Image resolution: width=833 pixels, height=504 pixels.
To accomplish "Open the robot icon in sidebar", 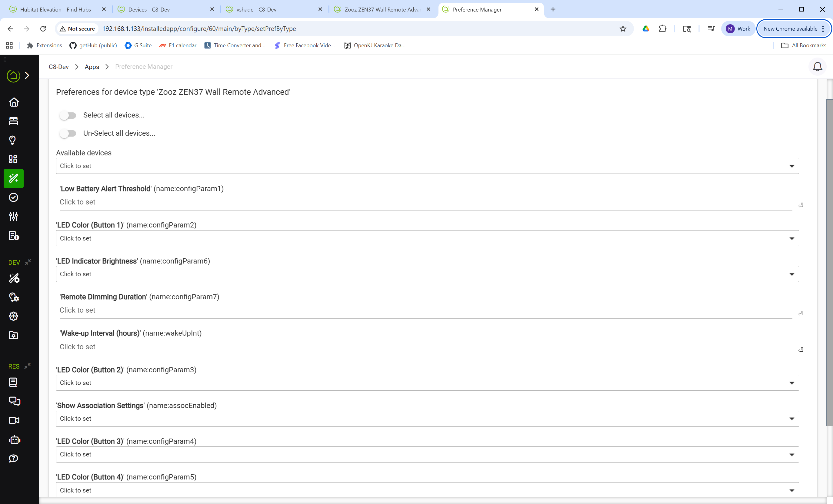I will click(14, 439).
